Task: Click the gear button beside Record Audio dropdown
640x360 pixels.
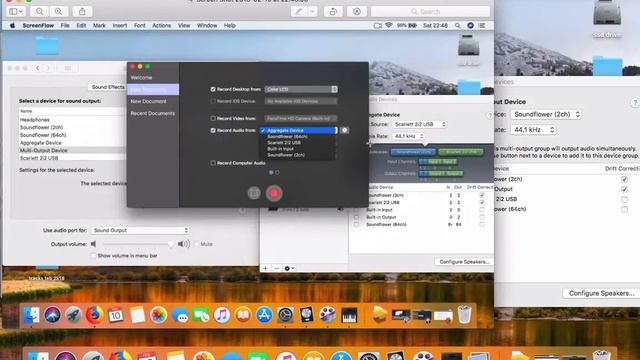Action: [x=344, y=130]
